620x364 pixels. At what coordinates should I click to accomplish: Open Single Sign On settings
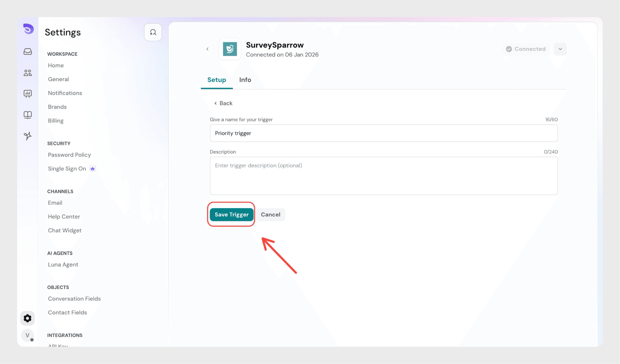click(67, 169)
